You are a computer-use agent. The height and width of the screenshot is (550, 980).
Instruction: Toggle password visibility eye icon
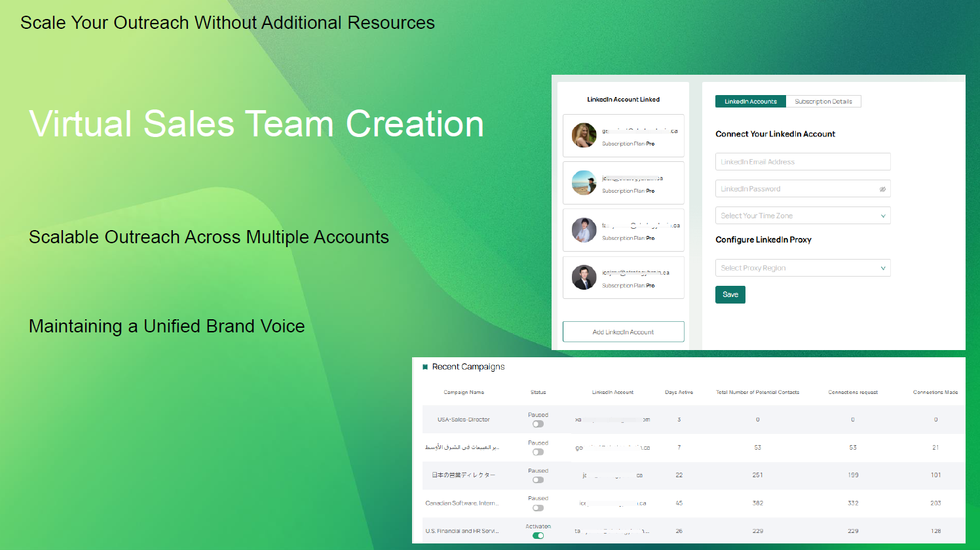pyautogui.click(x=882, y=189)
